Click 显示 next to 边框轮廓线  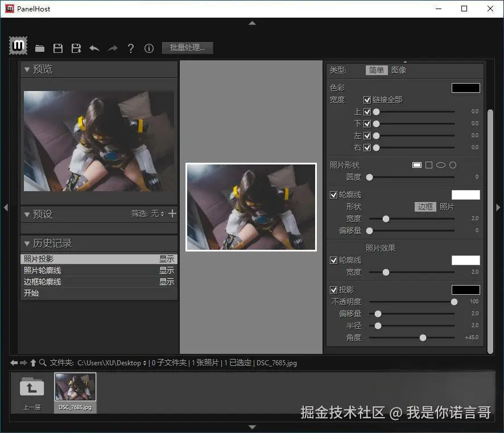pyautogui.click(x=167, y=282)
